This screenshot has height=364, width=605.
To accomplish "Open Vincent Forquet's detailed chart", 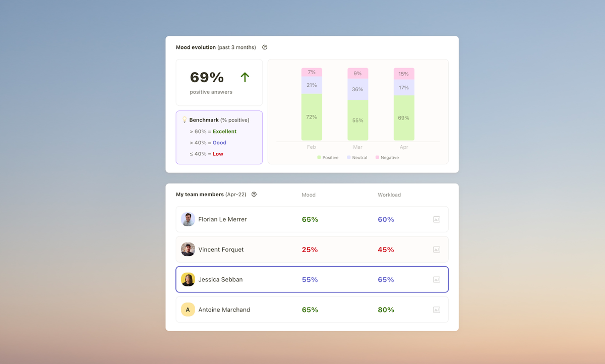I will tap(437, 249).
